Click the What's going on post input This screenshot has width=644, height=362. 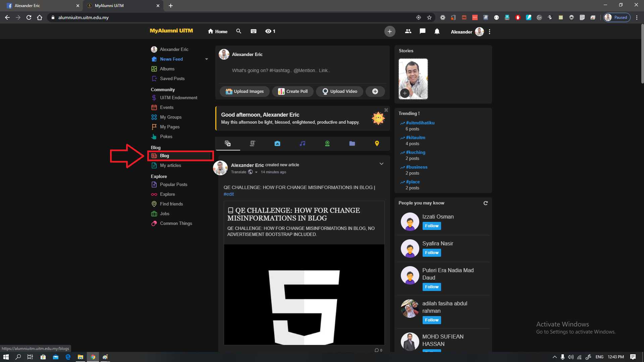tap(302, 71)
